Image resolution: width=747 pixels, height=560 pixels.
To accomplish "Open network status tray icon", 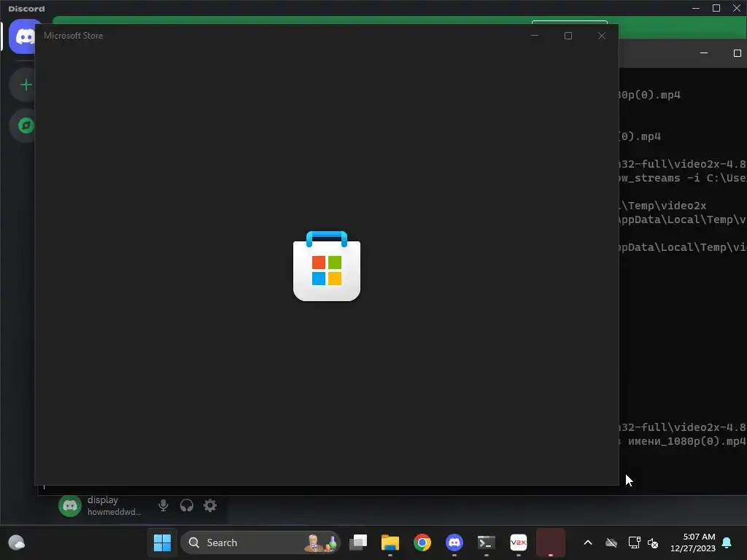I will tap(634, 542).
